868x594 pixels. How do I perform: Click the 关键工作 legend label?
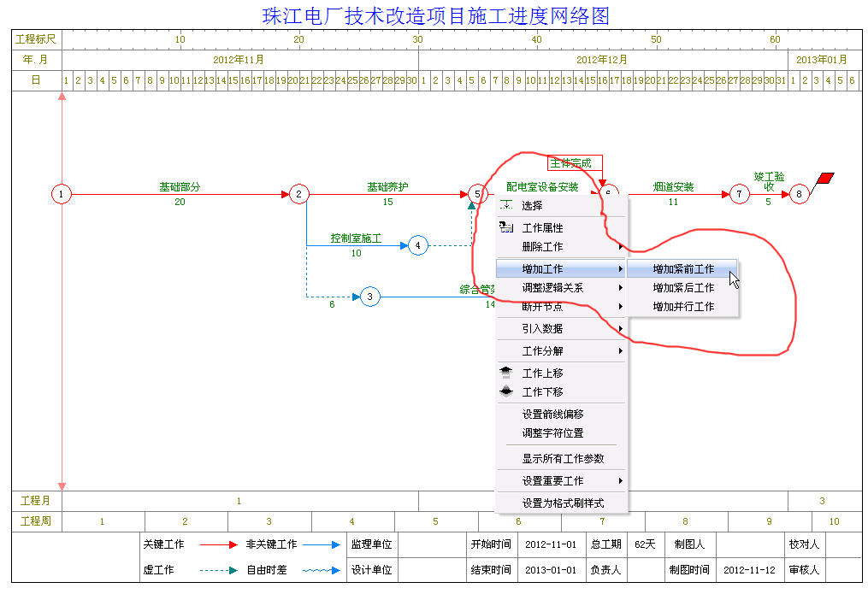(x=164, y=544)
